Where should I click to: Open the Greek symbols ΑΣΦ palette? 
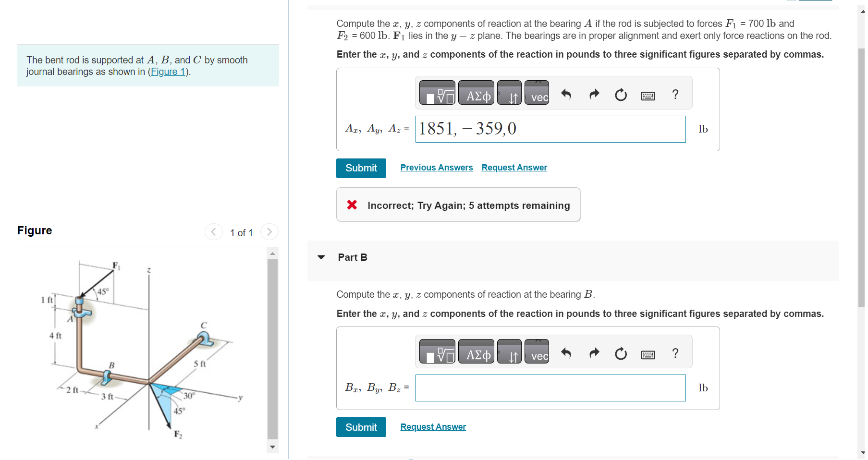(x=476, y=94)
